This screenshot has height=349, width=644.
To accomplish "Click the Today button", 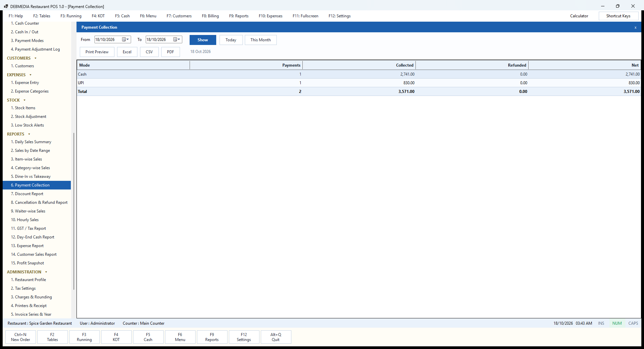I will (231, 40).
